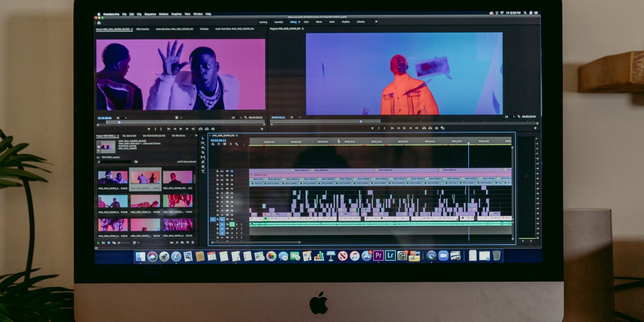This screenshot has width=644, height=322.
Task: Switch to the Effect Controls tab
Action: coord(143,29)
